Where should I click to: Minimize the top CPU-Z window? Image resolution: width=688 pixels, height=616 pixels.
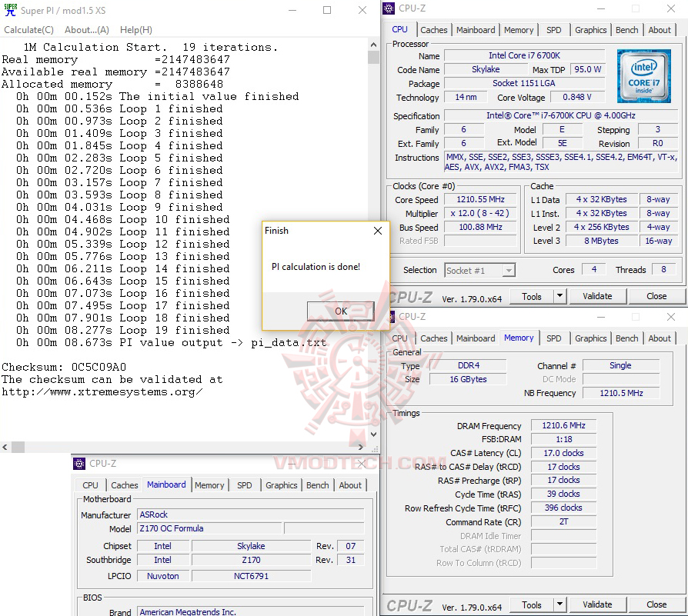tap(601, 8)
